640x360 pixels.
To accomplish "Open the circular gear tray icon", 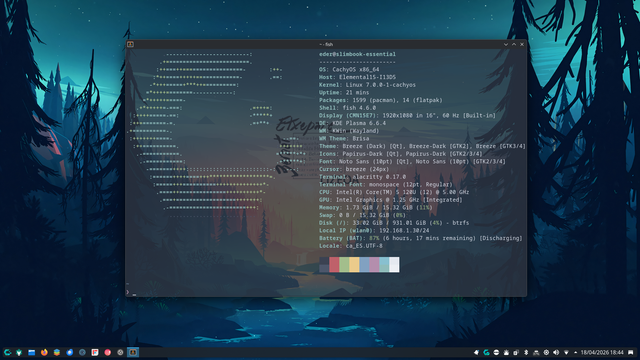I will tap(546, 352).
